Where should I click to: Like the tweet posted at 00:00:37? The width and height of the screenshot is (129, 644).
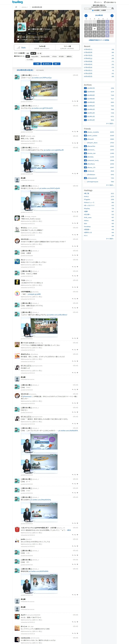point(77,101)
